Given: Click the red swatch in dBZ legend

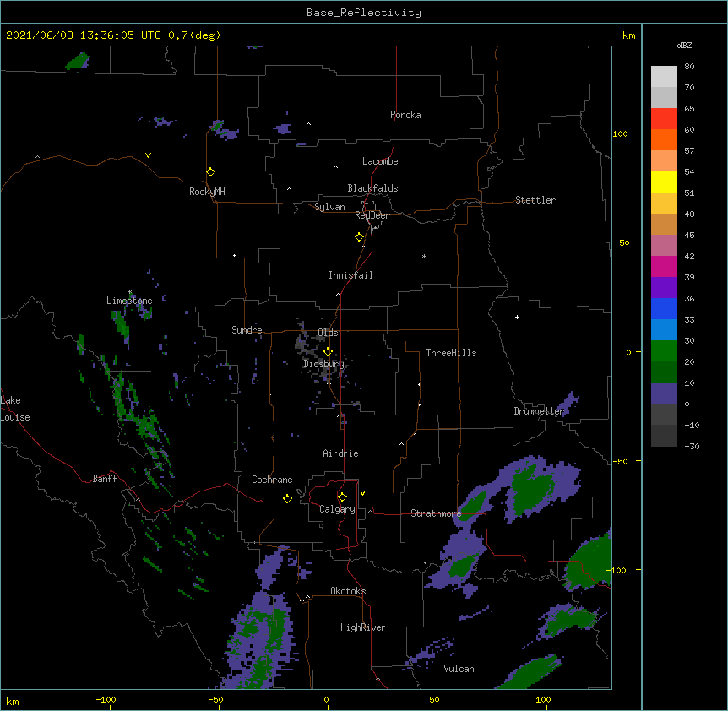Looking at the screenshot, I should [x=664, y=119].
